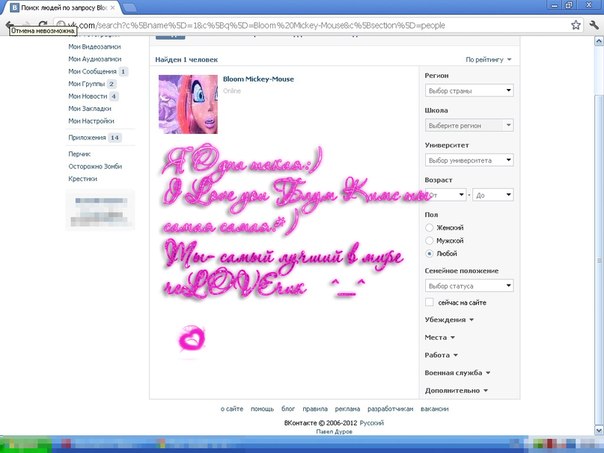Open the По рейтингу sort dropdown
Viewport: 604px width, 453px height.
[488, 59]
